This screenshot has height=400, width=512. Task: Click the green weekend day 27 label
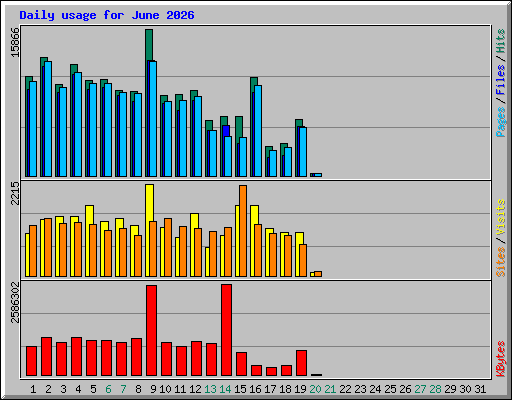(x=420, y=389)
